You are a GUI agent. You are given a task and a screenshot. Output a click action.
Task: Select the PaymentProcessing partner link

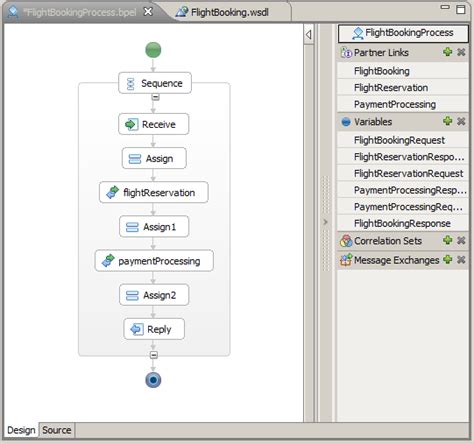[x=403, y=104]
